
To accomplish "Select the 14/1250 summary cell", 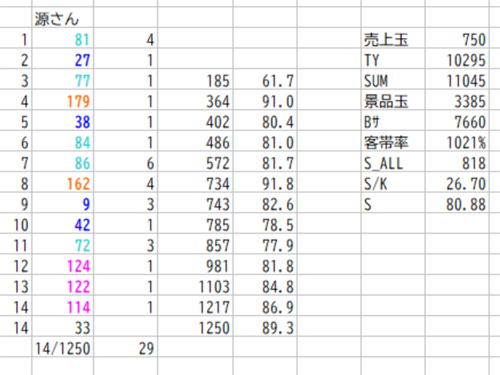I will [63, 347].
